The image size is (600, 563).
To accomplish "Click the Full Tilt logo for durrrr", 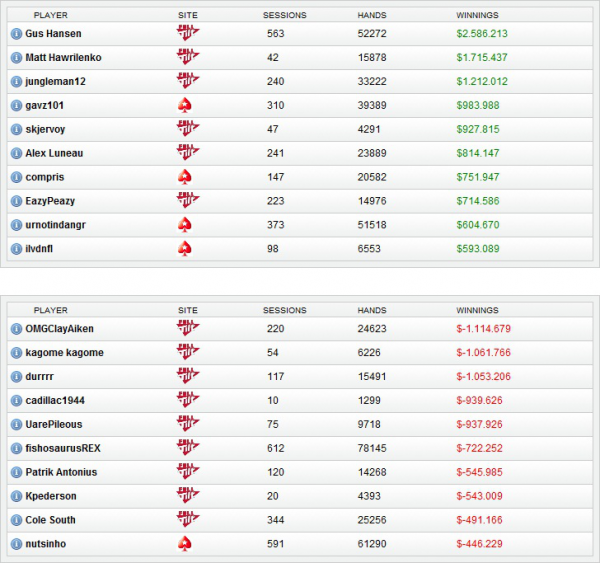I will pos(187,376).
